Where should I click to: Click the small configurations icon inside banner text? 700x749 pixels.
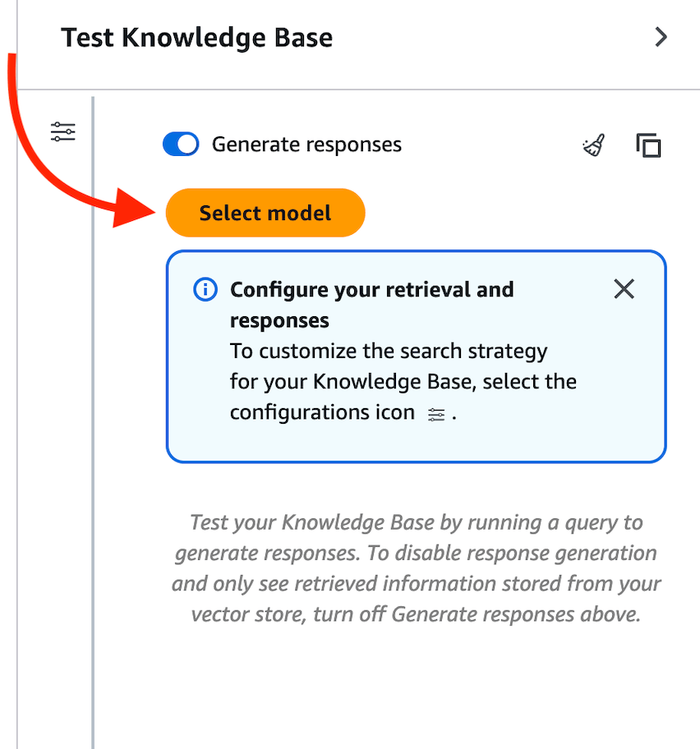coord(436,415)
